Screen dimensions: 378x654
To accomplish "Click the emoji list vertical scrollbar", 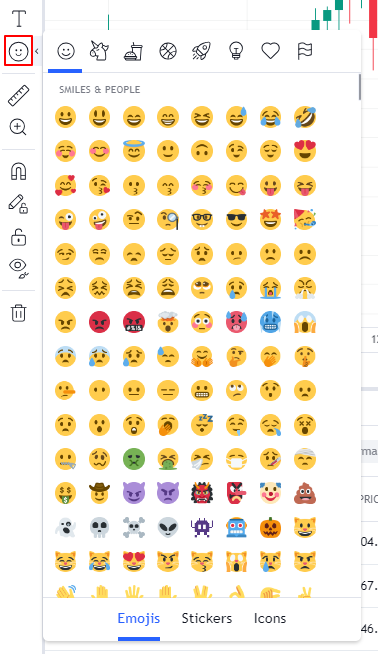I will click(x=359, y=87).
